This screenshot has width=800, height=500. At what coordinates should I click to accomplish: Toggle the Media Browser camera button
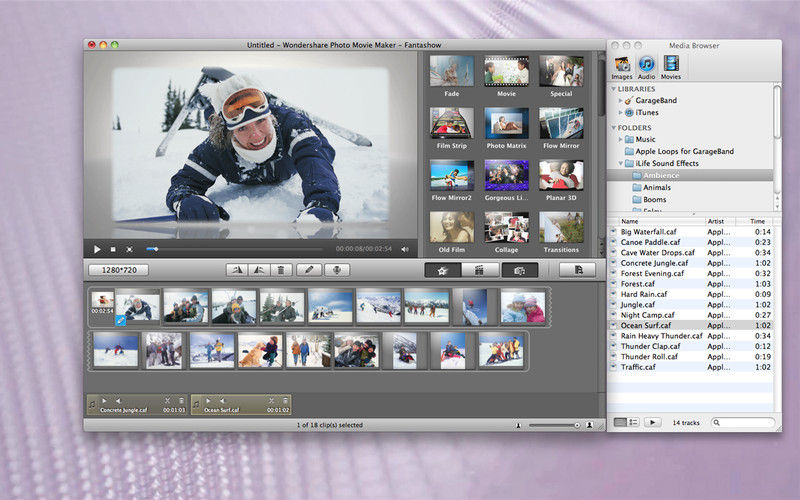[x=519, y=270]
